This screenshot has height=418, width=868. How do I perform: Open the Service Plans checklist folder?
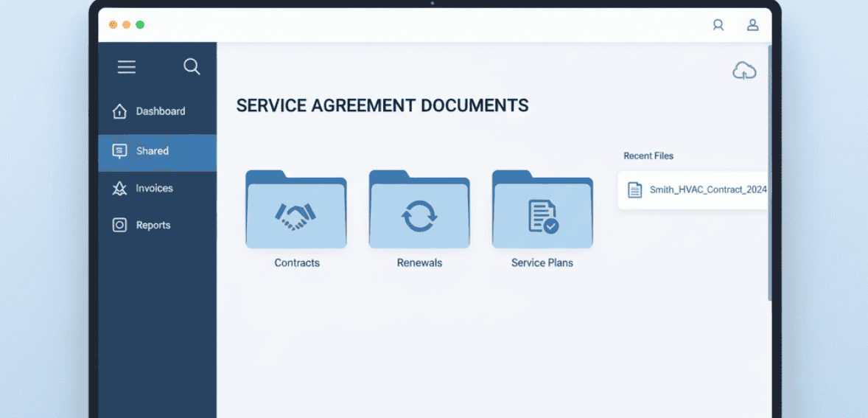[x=542, y=209]
